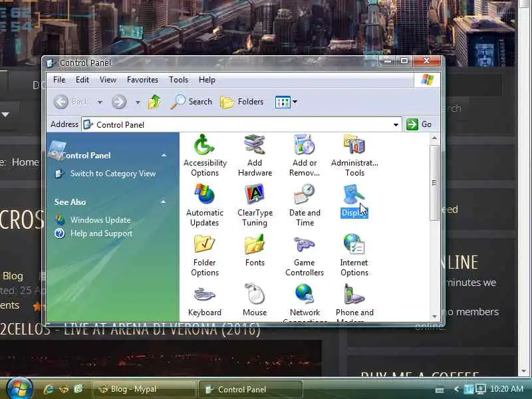Click the taskbar clock showing 10:20 AM
The height and width of the screenshot is (399, 532).
pyautogui.click(x=506, y=389)
